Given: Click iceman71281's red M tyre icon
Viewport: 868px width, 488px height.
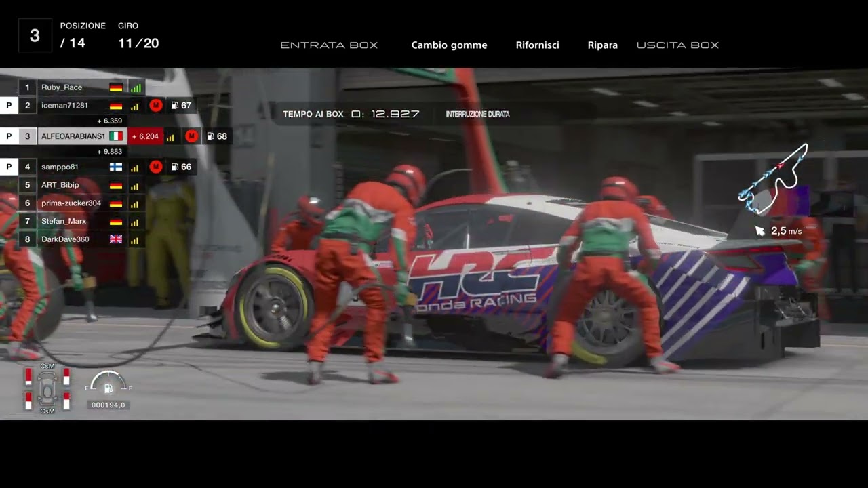Looking at the screenshot, I should (x=156, y=106).
